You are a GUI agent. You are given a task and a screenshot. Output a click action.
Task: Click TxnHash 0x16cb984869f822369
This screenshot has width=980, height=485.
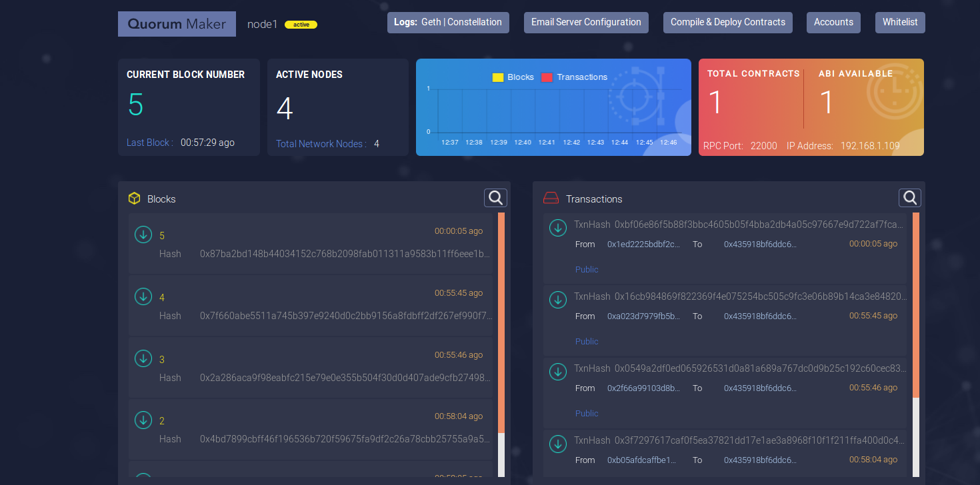pyautogui.click(x=740, y=296)
